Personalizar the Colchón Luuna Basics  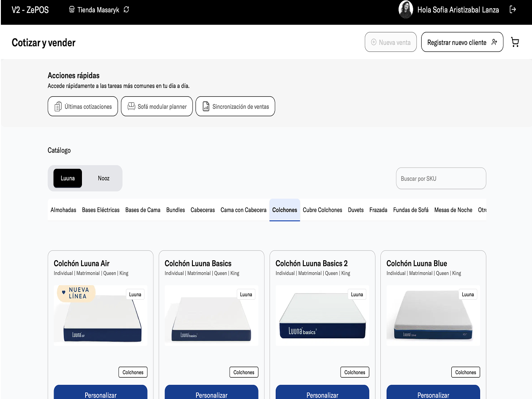click(x=211, y=392)
